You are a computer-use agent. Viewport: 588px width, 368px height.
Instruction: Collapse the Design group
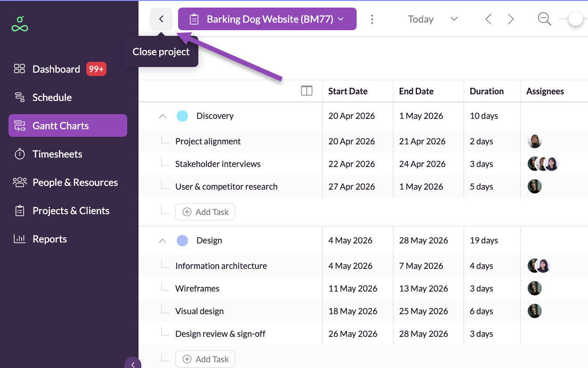(x=163, y=241)
